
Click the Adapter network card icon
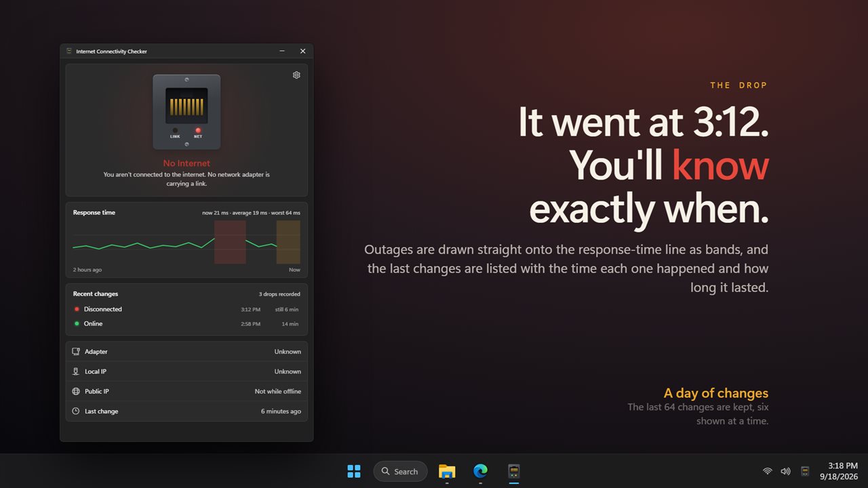tap(76, 352)
